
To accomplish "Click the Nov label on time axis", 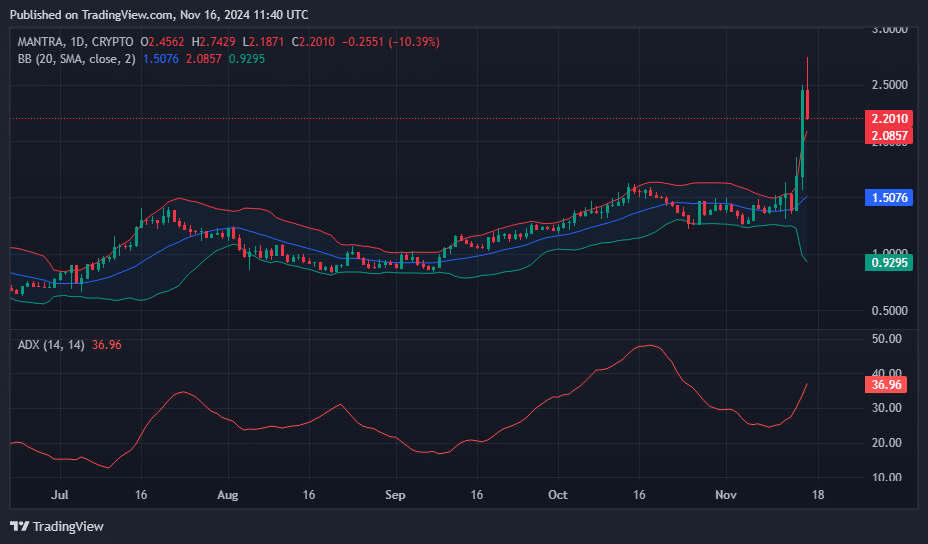I will [x=726, y=495].
